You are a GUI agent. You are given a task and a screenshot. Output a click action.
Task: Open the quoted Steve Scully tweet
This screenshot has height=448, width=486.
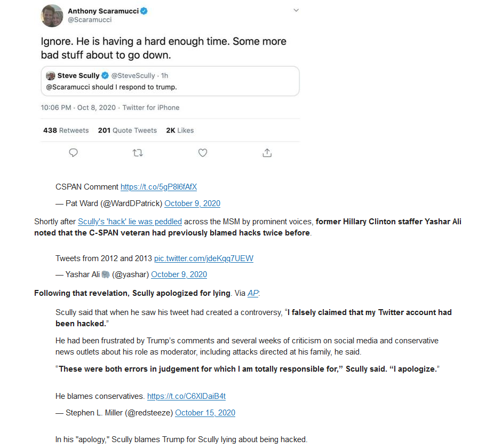click(170, 81)
